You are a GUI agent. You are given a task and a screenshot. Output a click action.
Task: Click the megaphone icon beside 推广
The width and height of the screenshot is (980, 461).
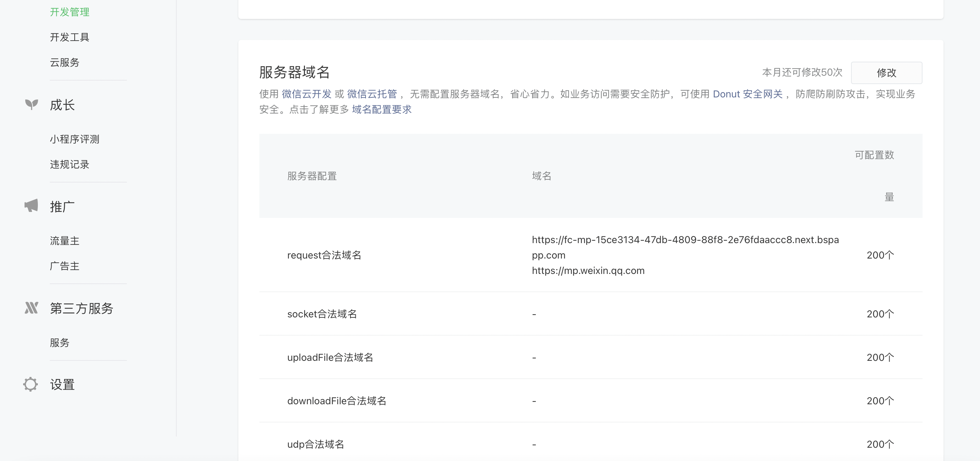coord(31,206)
